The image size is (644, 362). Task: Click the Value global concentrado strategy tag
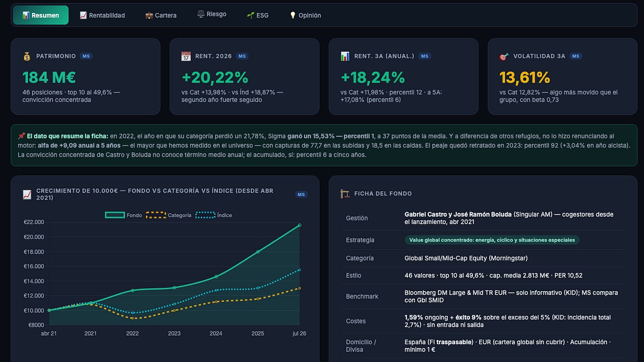tap(492, 240)
